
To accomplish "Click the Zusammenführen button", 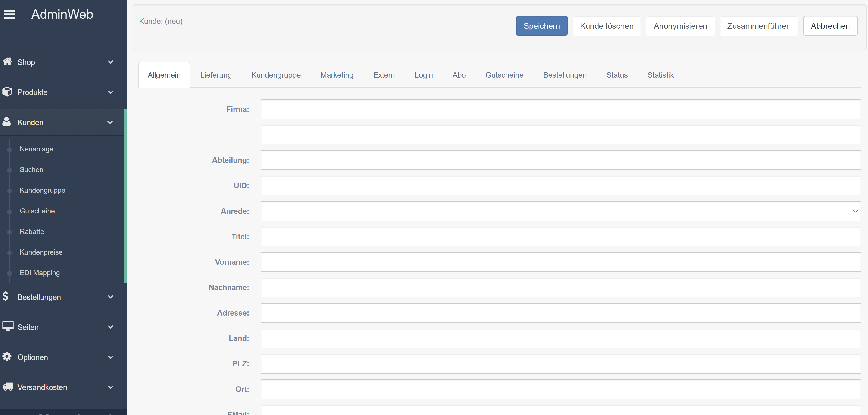I will 759,26.
